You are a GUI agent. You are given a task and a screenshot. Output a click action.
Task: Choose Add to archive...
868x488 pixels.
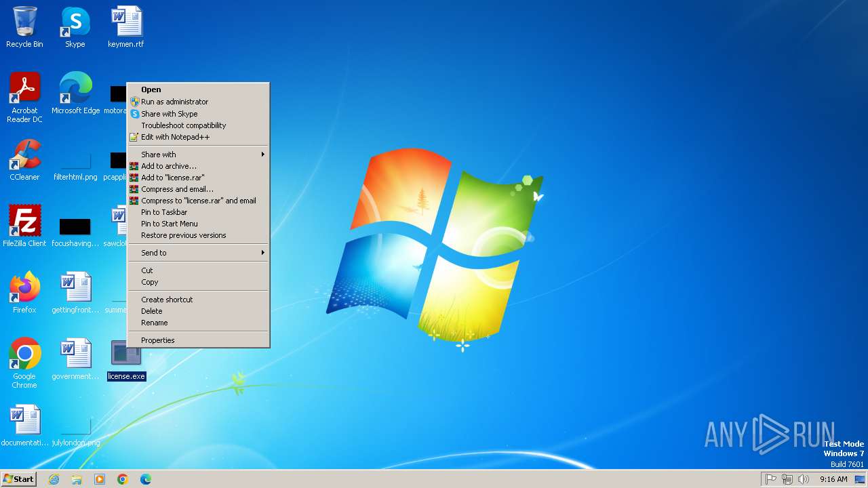point(199,166)
